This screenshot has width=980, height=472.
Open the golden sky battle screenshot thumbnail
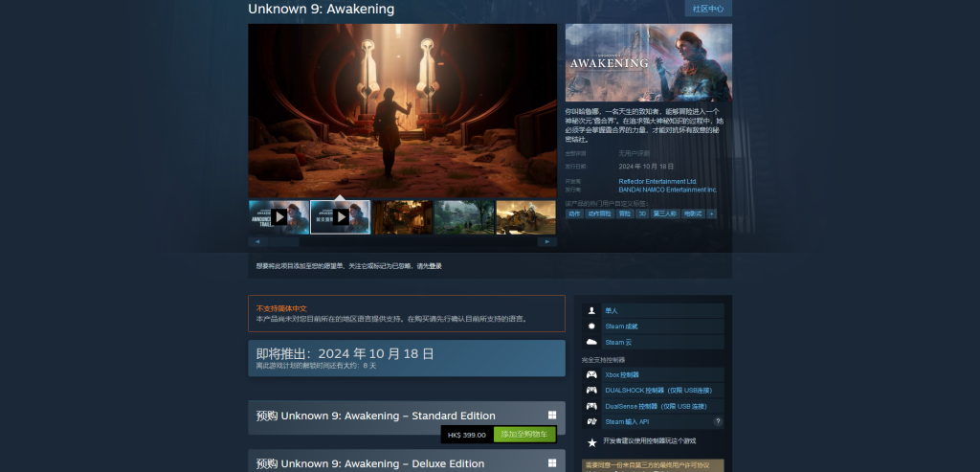click(526, 217)
